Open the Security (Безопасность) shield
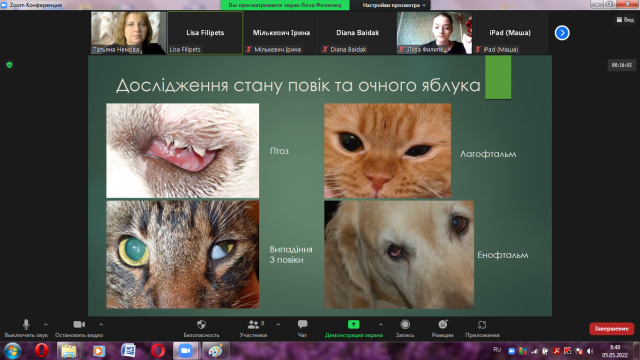Image resolution: width=640 pixels, height=360 pixels. [201, 328]
